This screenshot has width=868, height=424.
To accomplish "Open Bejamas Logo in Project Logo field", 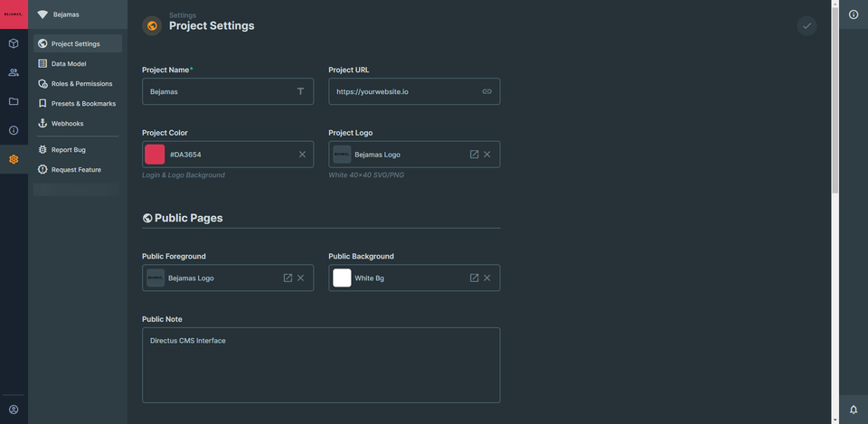I will pos(474,155).
